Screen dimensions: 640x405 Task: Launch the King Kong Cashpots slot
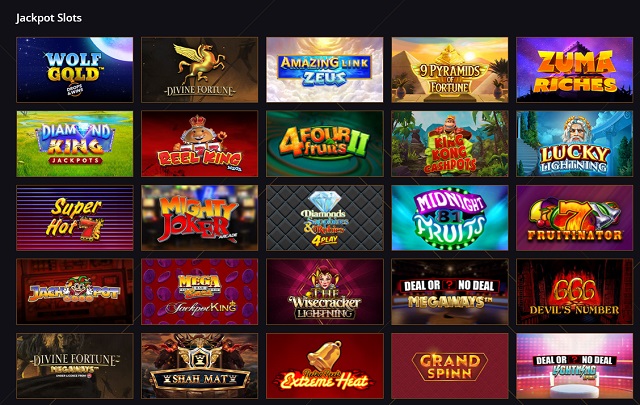pyautogui.click(x=450, y=144)
